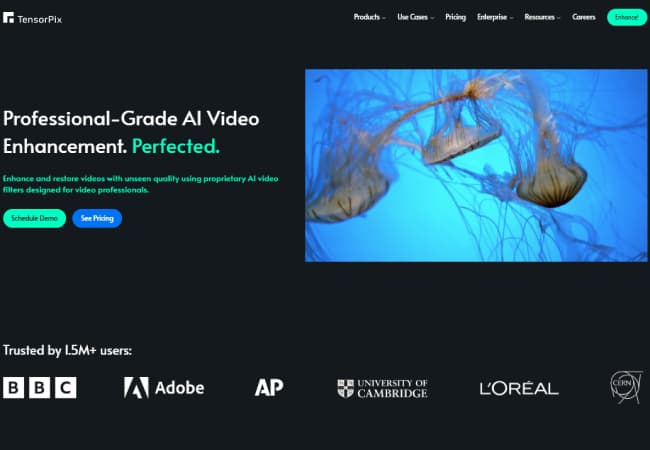Click the L'Oréal logo
The width and height of the screenshot is (650, 450).
(518, 388)
